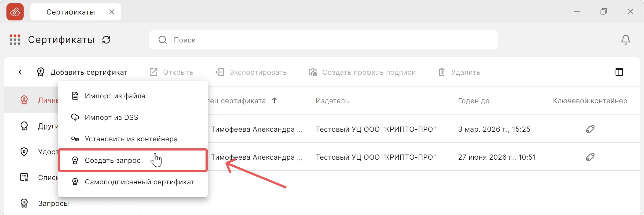The image size is (644, 215).
Task: Click the Экспортировать toolbar button
Action: 251,72
